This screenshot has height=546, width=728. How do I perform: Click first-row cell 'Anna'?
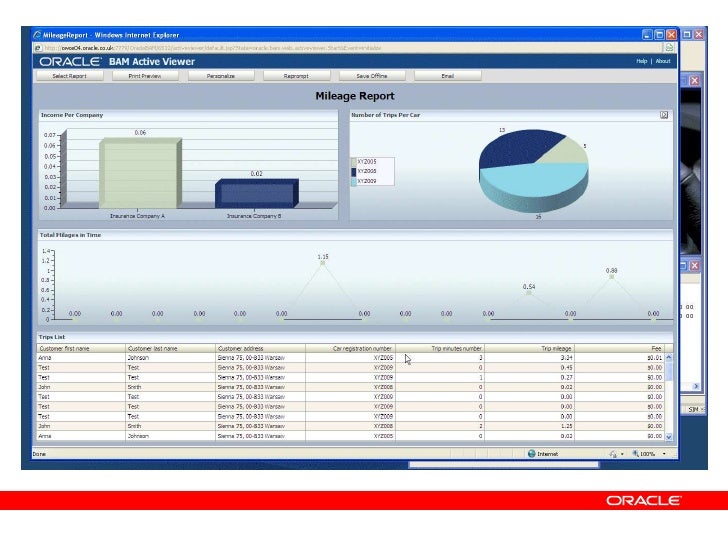click(81, 358)
